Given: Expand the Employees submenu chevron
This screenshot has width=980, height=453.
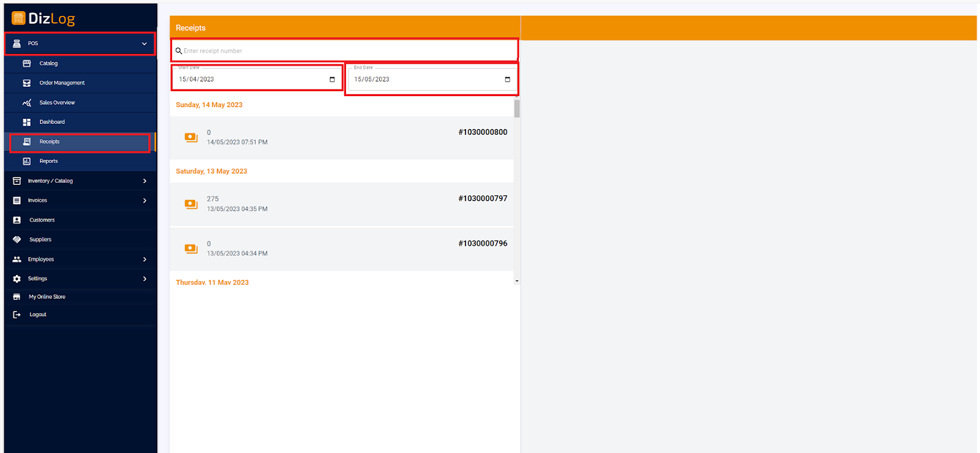Looking at the screenshot, I should 145,260.
